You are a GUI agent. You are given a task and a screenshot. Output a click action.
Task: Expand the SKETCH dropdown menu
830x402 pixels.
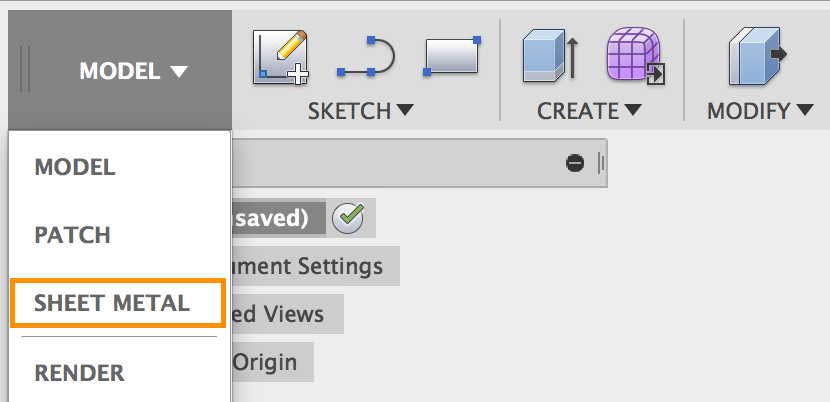tap(360, 111)
